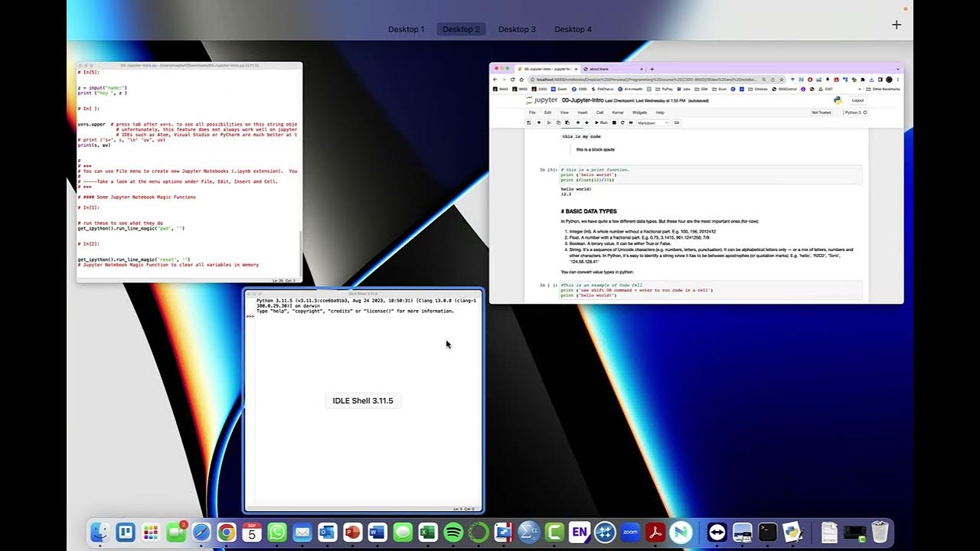The width and height of the screenshot is (980, 551).
Task: Open Spotify from the Dock
Action: (x=453, y=533)
